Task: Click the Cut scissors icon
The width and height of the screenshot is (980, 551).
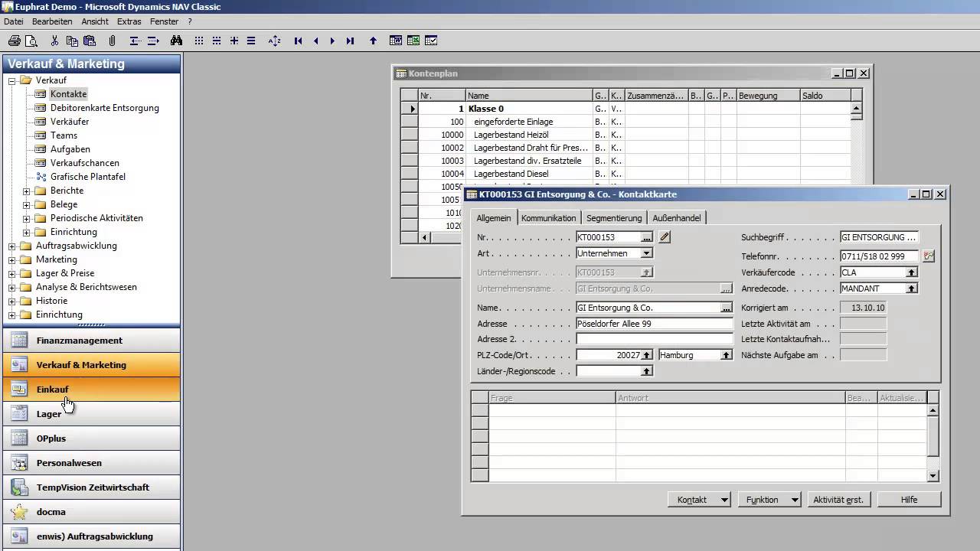Action: point(54,41)
